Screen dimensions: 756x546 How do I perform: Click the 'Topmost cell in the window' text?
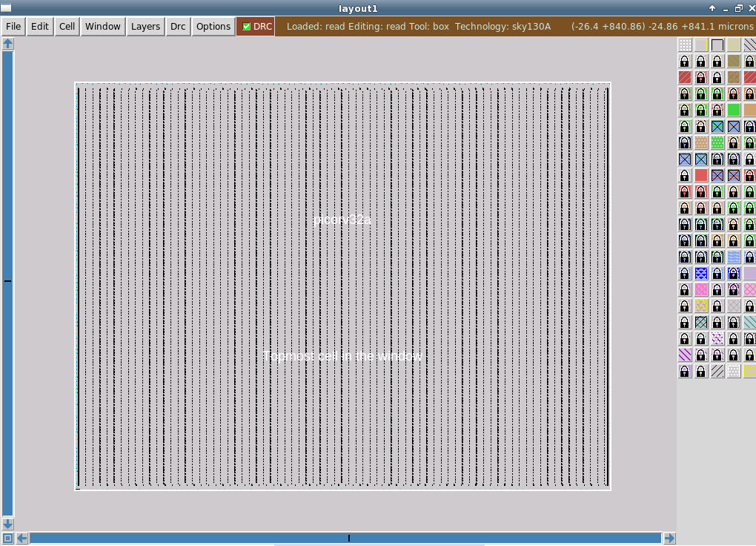tap(342, 356)
